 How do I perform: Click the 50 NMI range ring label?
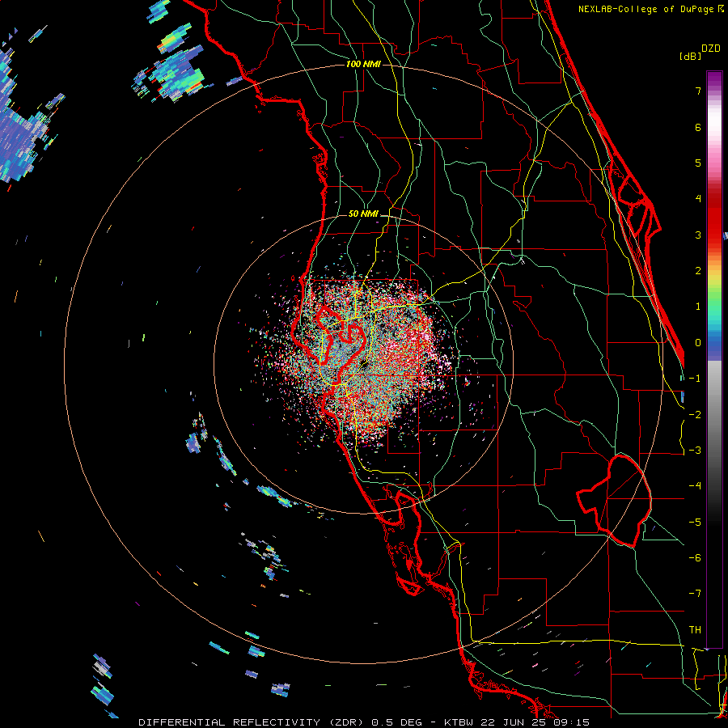[x=363, y=214]
